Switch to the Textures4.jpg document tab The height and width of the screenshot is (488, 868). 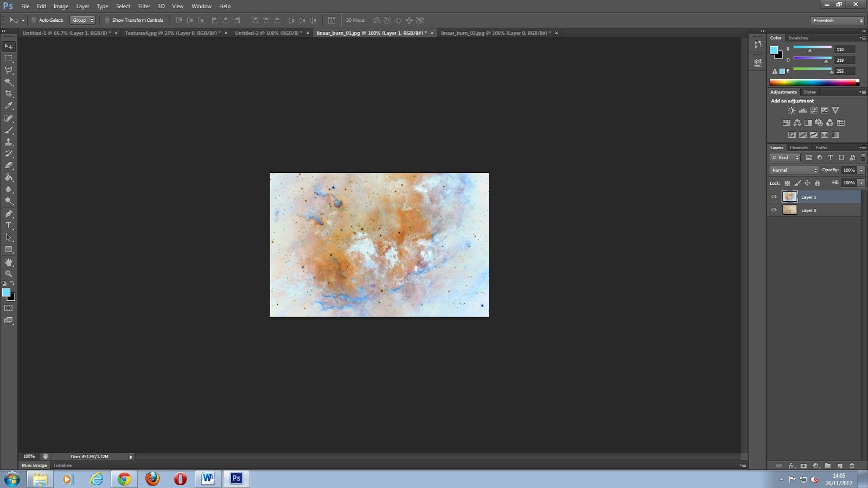(173, 33)
